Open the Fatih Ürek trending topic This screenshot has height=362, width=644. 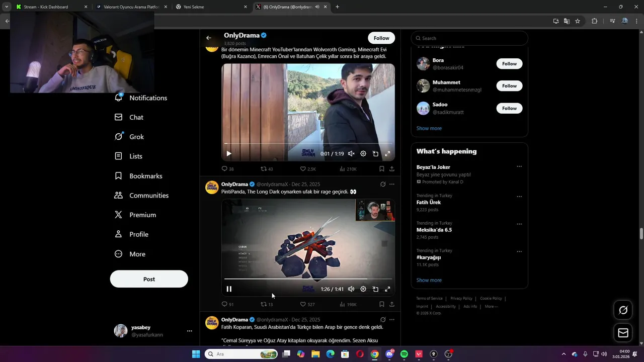tap(428, 202)
